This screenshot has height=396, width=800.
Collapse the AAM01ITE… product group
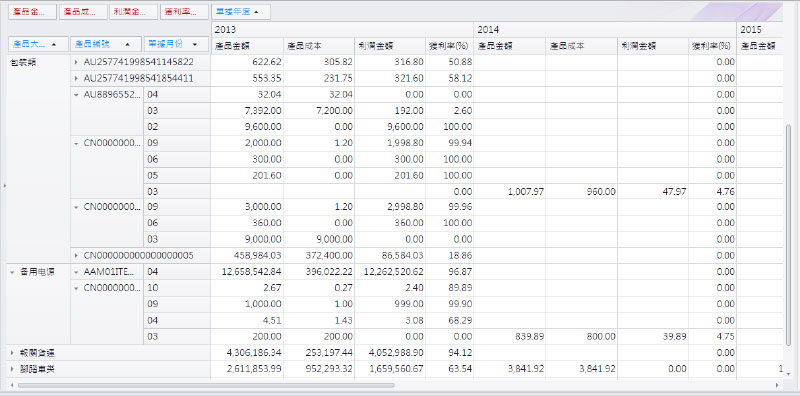[x=76, y=272]
